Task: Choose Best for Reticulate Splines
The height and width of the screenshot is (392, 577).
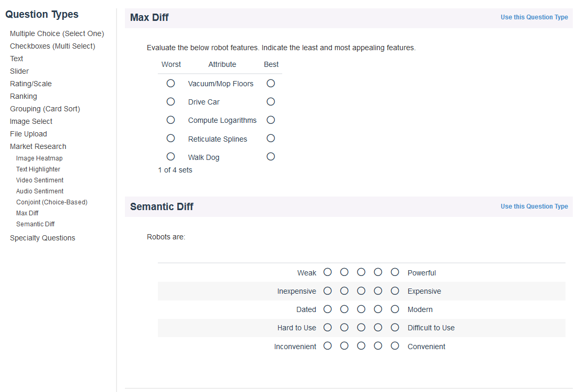Action: point(271,139)
